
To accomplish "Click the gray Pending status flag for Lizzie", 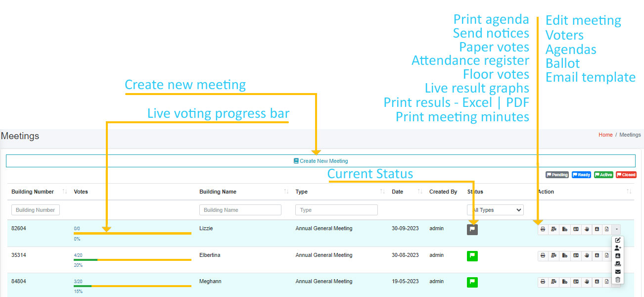I will pyautogui.click(x=472, y=229).
